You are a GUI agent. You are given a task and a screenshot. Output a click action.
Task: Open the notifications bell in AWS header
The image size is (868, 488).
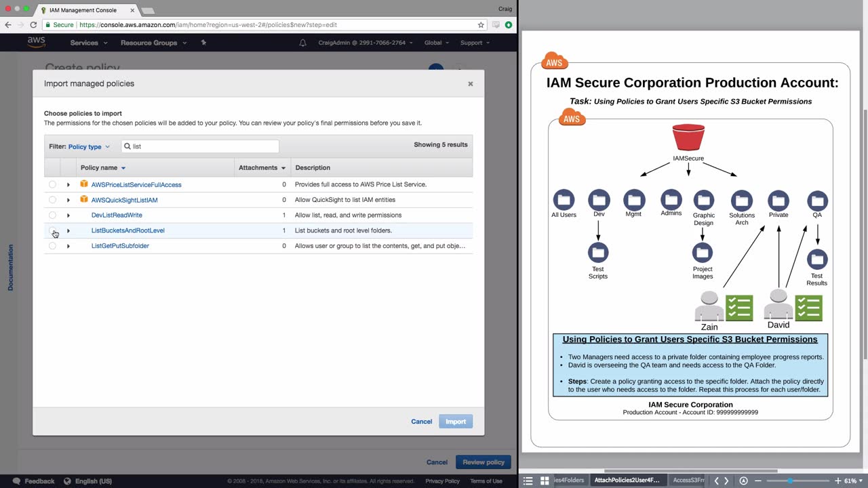(302, 43)
